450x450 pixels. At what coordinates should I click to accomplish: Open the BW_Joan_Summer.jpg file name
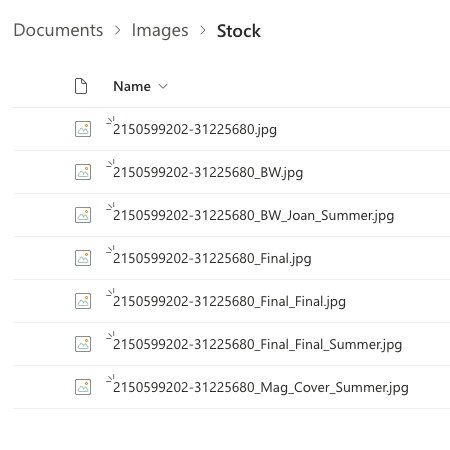coord(253,216)
